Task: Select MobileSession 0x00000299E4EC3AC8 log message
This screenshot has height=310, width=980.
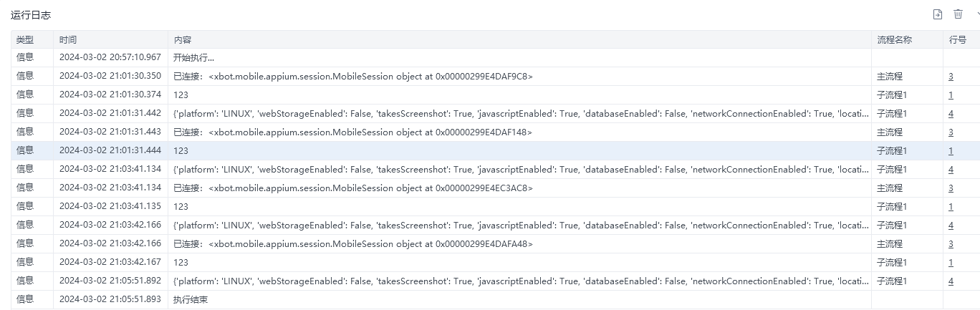Action: click(353, 188)
